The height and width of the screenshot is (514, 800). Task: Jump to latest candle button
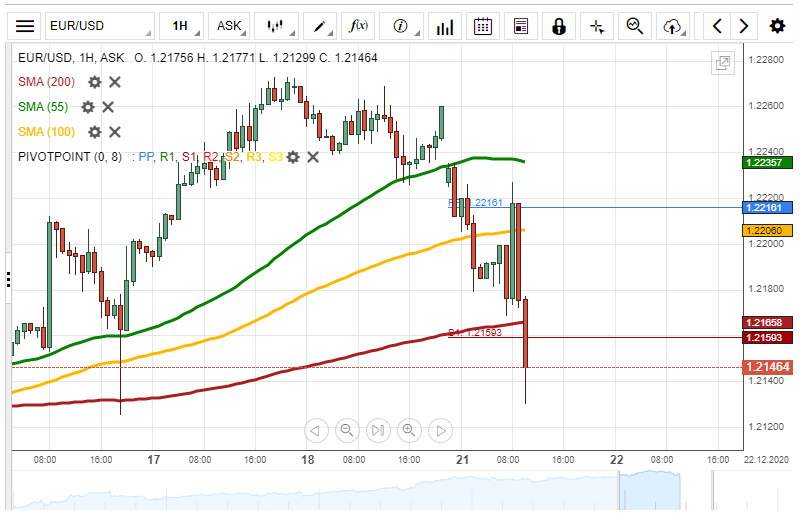(378, 431)
